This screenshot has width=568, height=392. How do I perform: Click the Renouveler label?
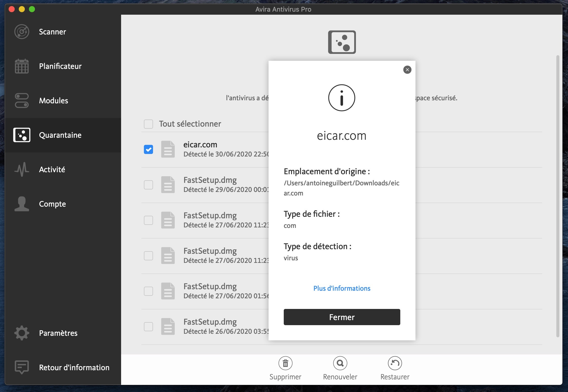pyautogui.click(x=340, y=377)
